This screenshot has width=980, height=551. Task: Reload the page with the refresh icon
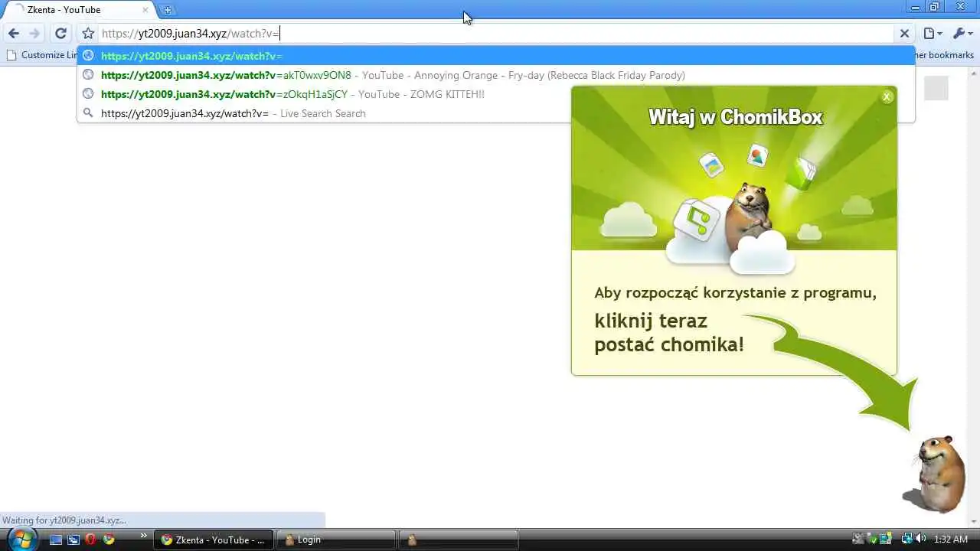tap(60, 34)
